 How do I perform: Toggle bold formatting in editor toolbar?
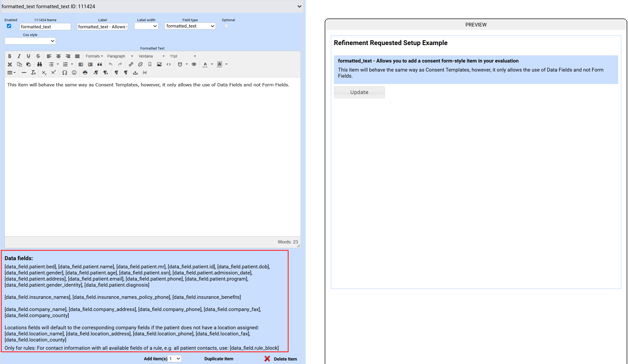pyautogui.click(x=10, y=56)
